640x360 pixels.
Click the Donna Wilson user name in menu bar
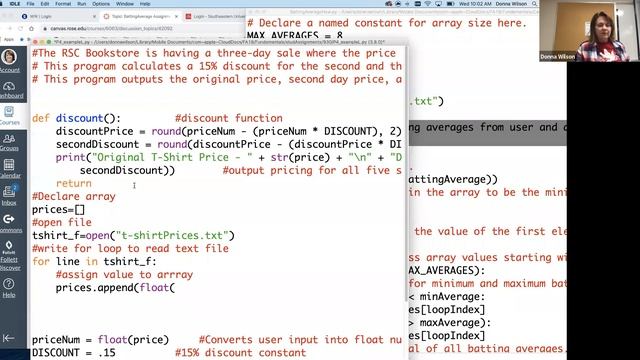(511, 4)
